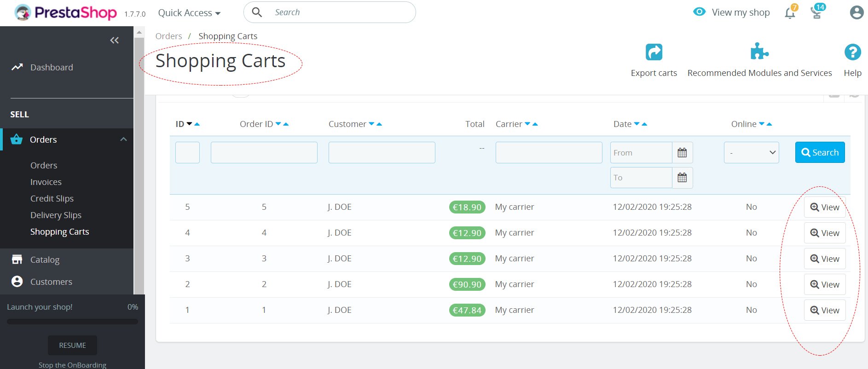Sort Customer column descending arrow

coord(371,124)
